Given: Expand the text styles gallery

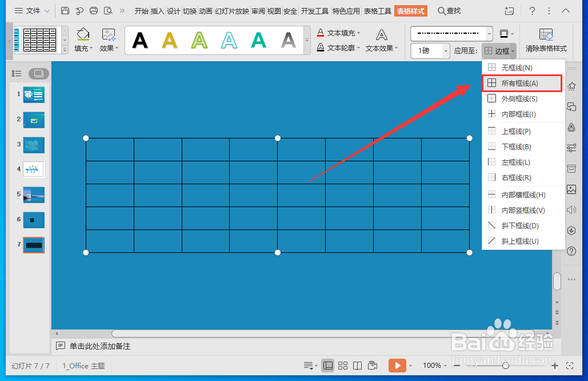Looking at the screenshot, I should 307,40.
